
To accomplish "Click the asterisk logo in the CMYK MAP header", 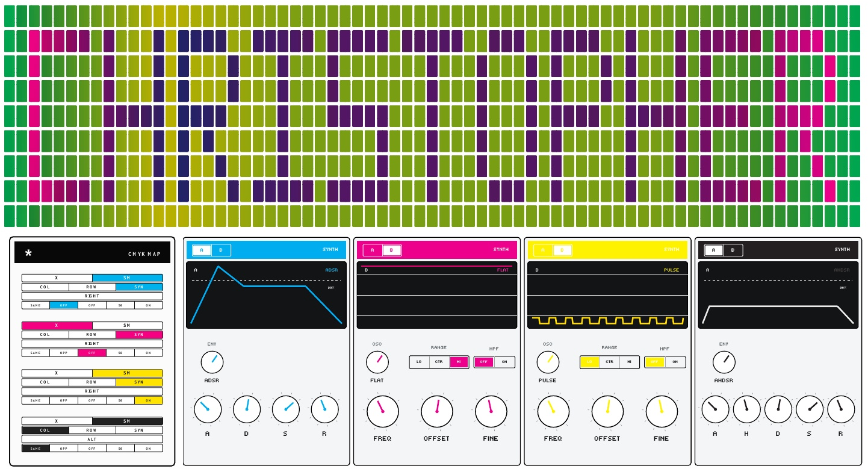I will click(x=28, y=253).
